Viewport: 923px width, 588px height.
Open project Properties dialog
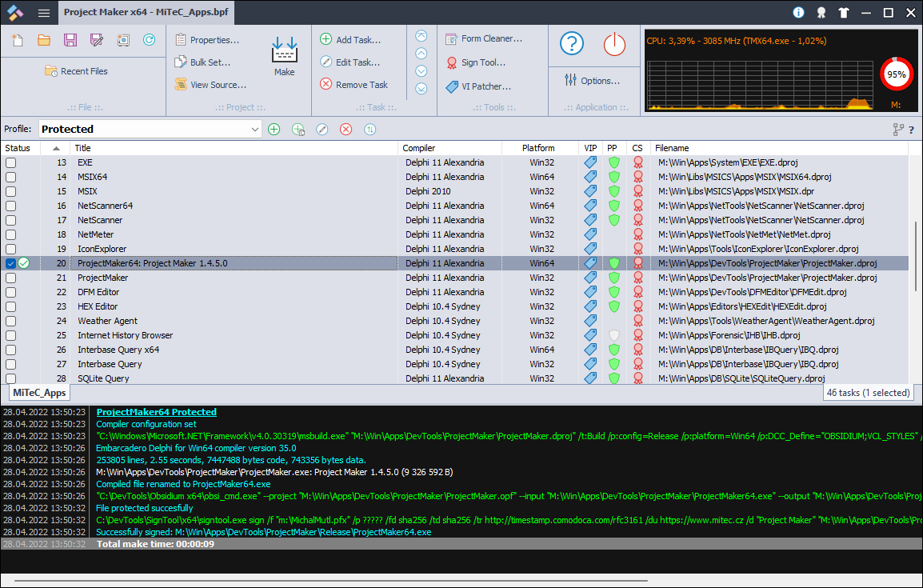(x=207, y=40)
